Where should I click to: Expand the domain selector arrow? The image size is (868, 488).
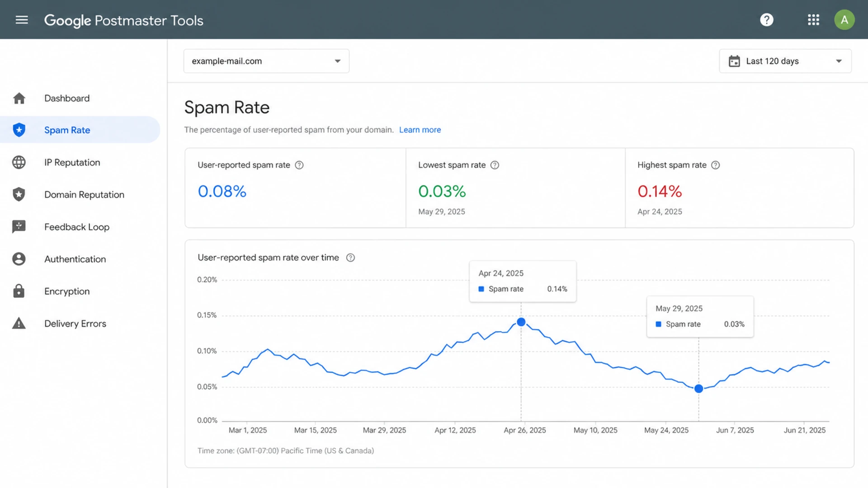point(337,61)
